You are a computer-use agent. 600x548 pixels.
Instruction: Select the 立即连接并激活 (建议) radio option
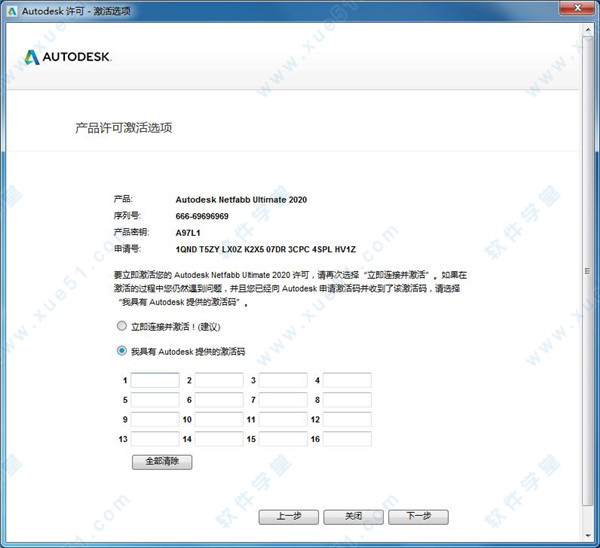pos(122,326)
